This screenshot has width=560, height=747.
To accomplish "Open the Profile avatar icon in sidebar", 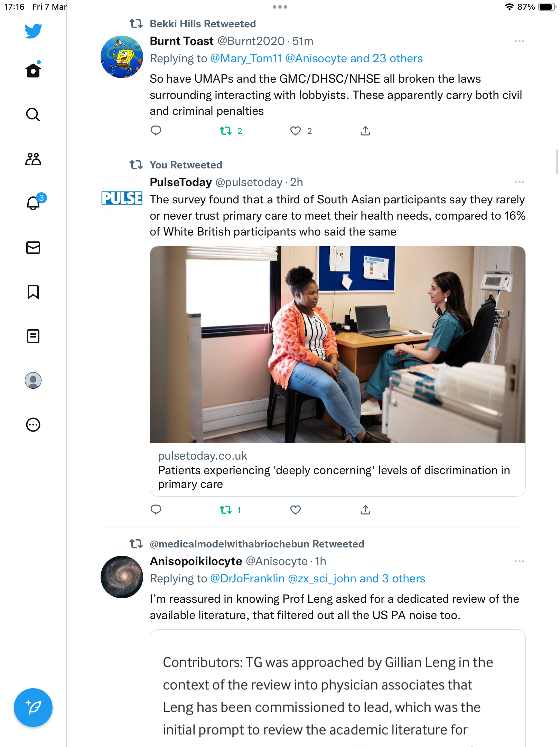I will coord(33,380).
